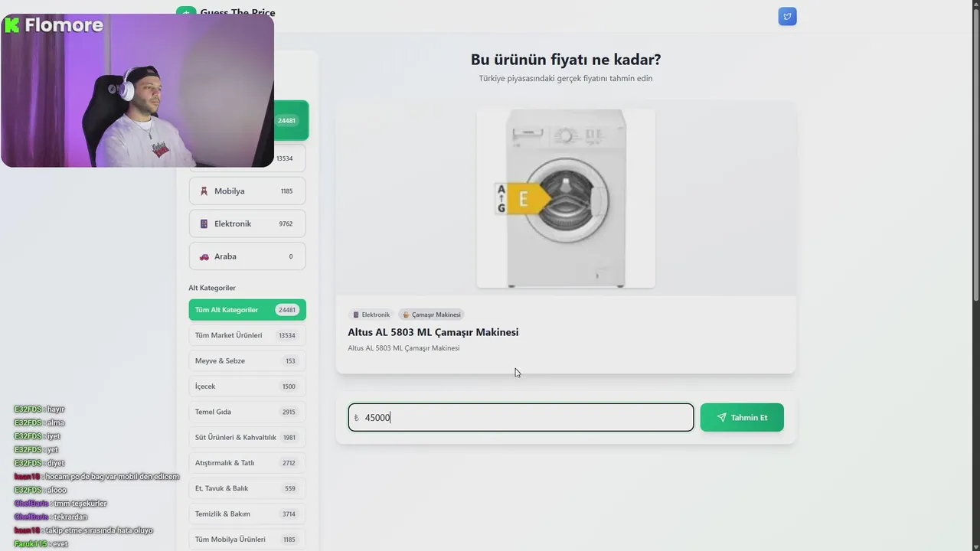980x551 pixels.
Task: Click the car icon beside Araba
Action: (x=204, y=256)
